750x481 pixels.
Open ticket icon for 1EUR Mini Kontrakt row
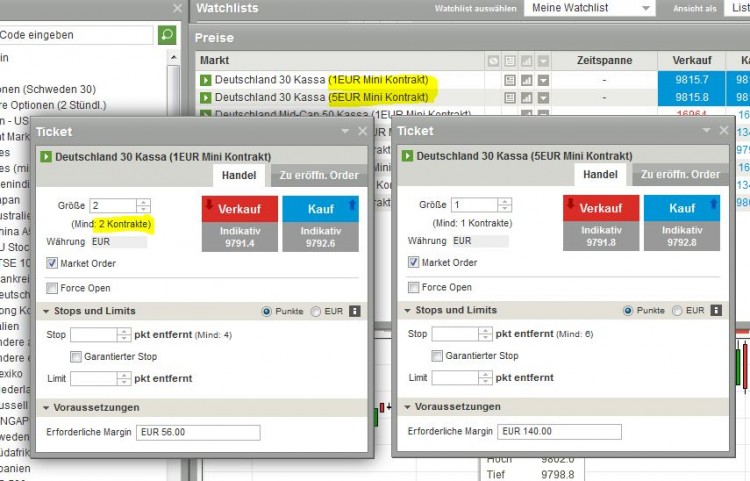coord(510,80)
